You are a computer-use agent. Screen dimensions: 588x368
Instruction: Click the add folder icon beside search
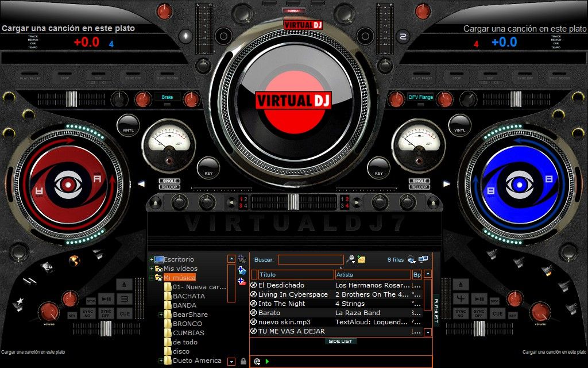point(362,259)
